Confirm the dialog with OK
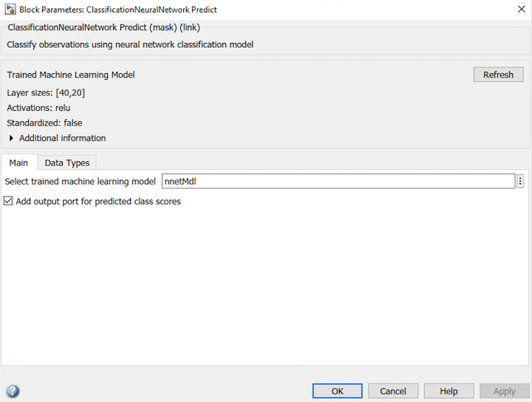 pyautogui.click(x=337, y=391)
